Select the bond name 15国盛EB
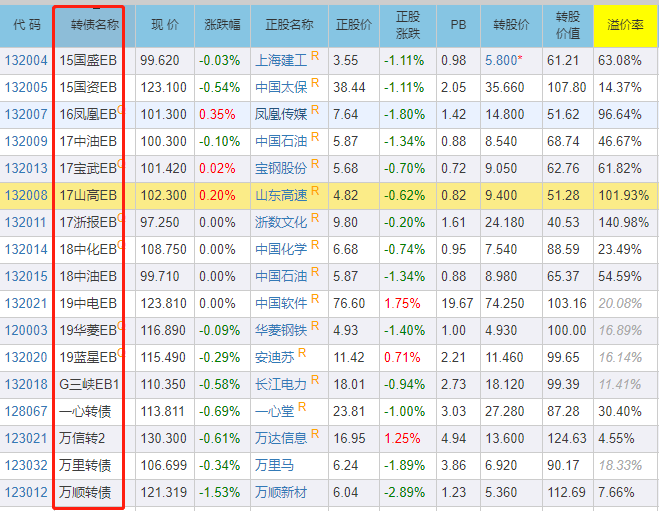Image resolution: width=659 pixels, height=511 pixels. pyautogui.click(x=88, y=61)
